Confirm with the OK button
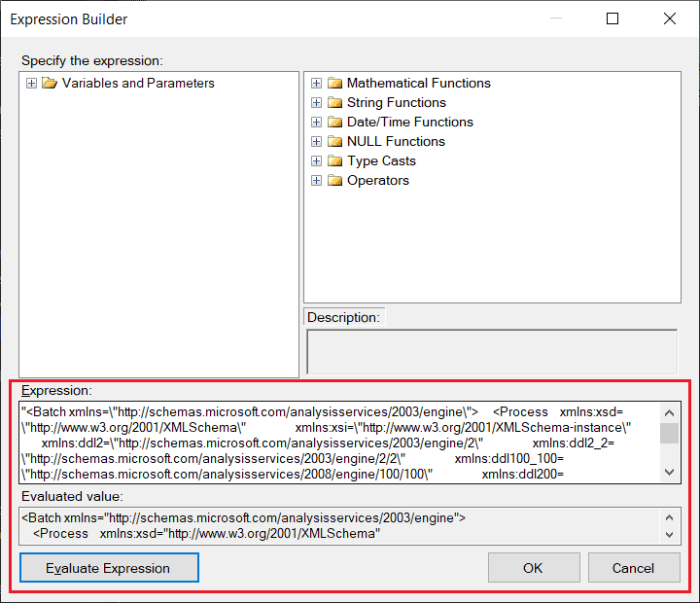This screenshot has height=603, width=700. click(x=533, y=568)
